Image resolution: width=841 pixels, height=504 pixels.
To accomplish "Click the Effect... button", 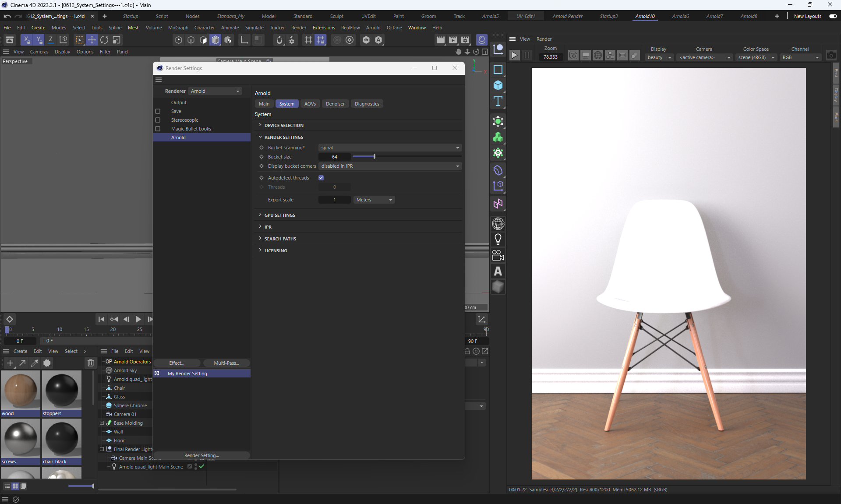I will point(177,363).
